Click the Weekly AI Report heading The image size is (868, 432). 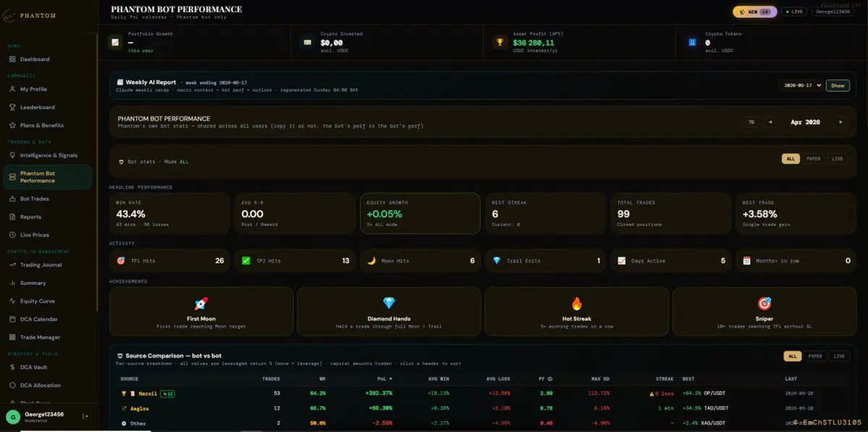pyautogui.click(x=150, y=82)
